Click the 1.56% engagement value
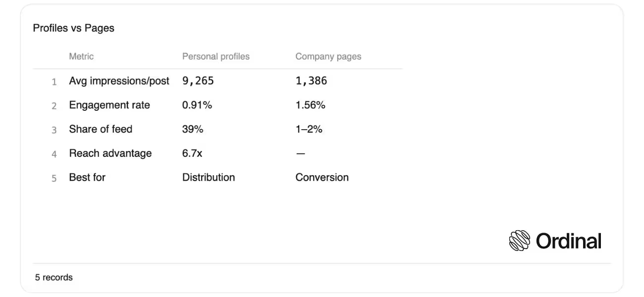Image resolution: width=644 pixels, height=297 pixels. 311,105
